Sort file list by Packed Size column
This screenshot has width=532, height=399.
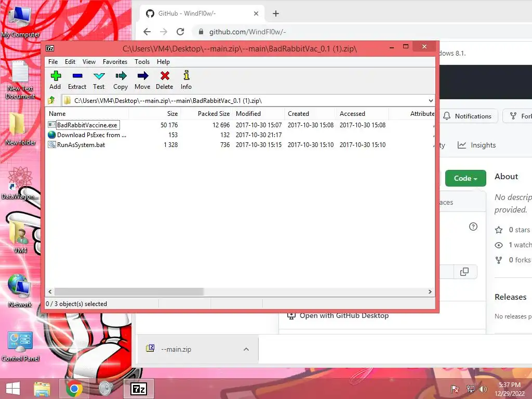pos(206,114)
